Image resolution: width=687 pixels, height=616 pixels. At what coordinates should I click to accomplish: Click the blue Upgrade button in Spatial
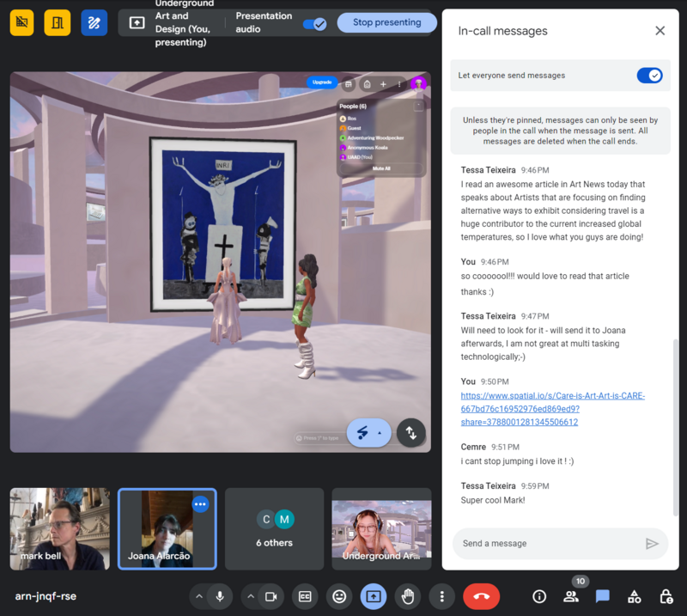pos(322,82)
